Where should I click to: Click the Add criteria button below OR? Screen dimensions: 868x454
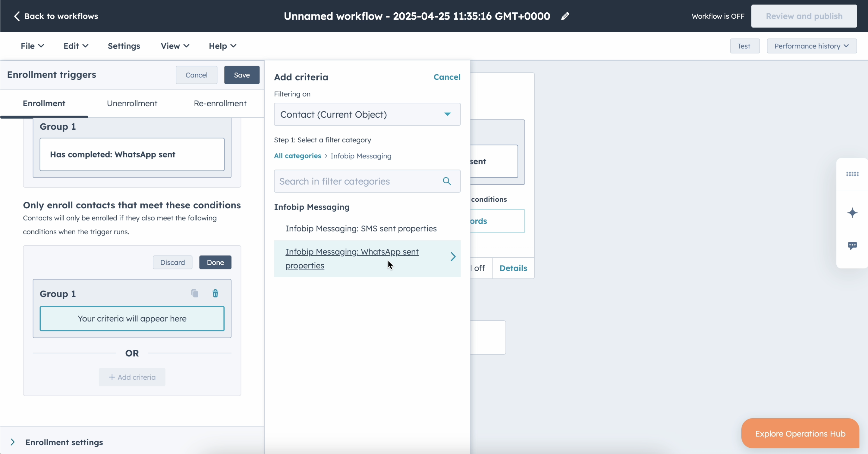point(132,377)
